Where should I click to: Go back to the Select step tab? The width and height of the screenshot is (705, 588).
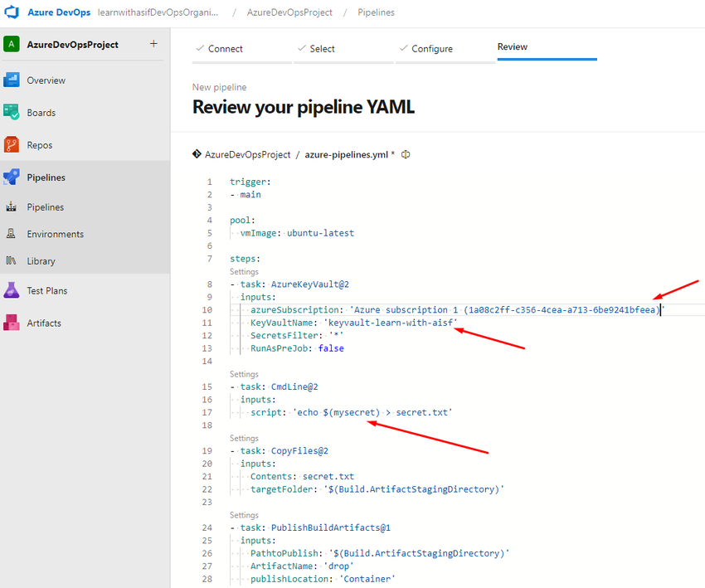[322, 49]
